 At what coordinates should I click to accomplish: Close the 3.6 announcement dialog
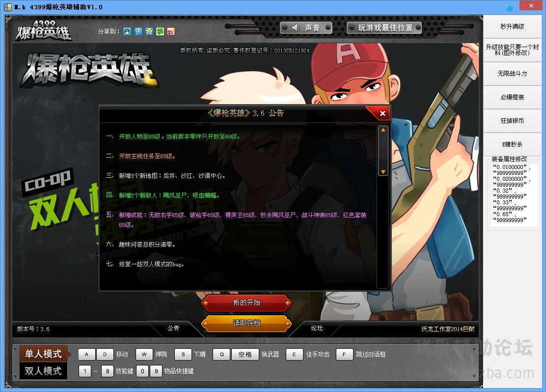382,113
